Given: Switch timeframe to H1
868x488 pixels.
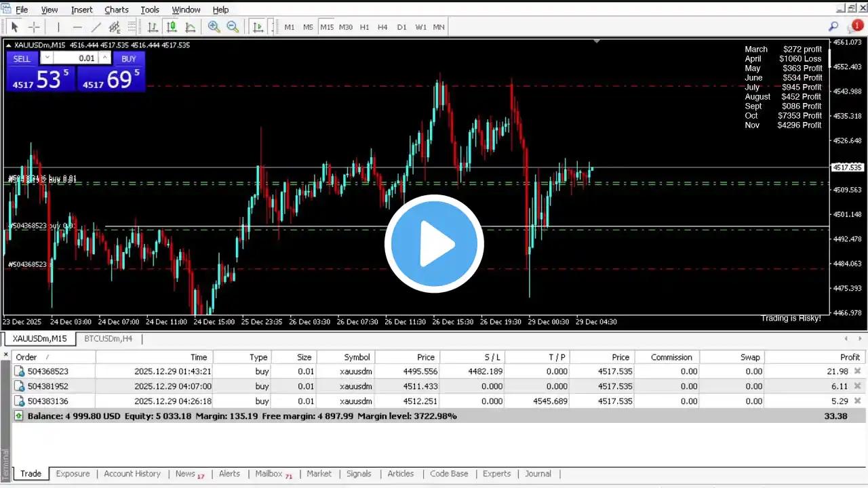Looking at the screenshot, I should coord(364,27).
